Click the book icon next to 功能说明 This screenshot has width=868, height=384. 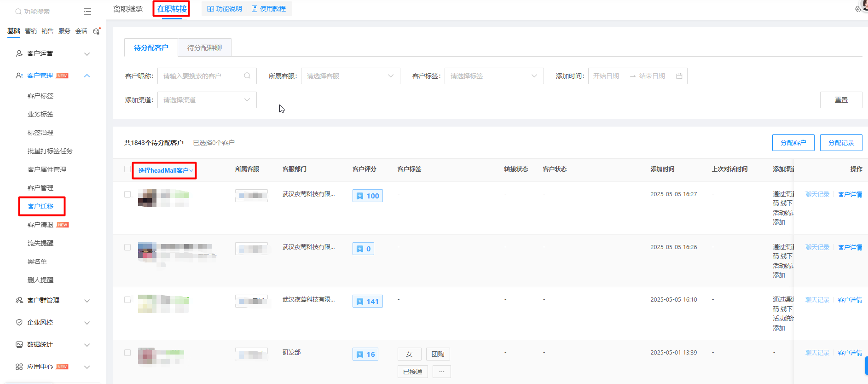pyautogui.click(x=211, y=9)
